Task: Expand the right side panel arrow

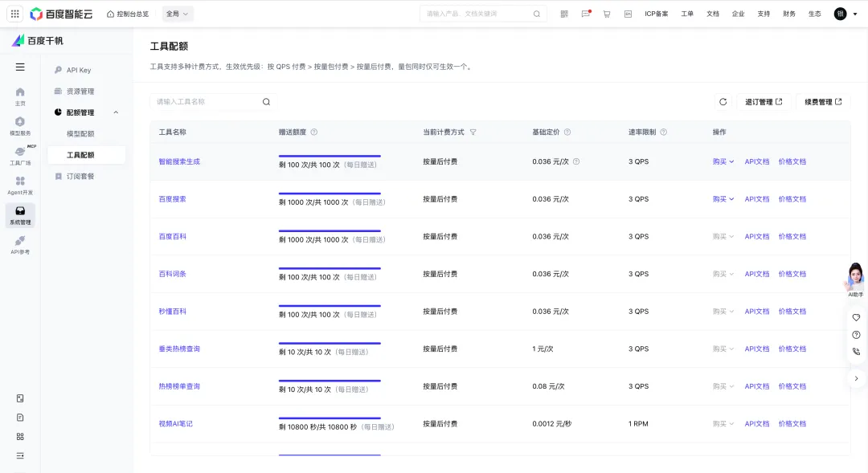Action: (857, 378)
